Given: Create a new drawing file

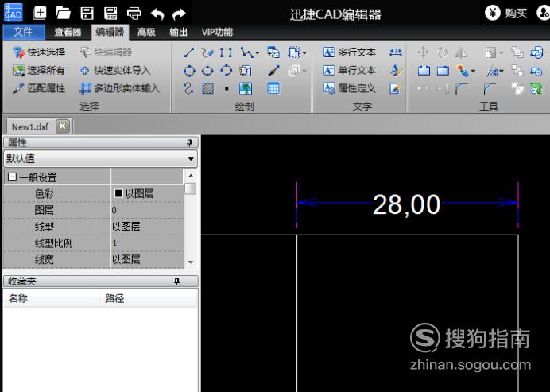Looking at the screenshot, I should point(39,14).
